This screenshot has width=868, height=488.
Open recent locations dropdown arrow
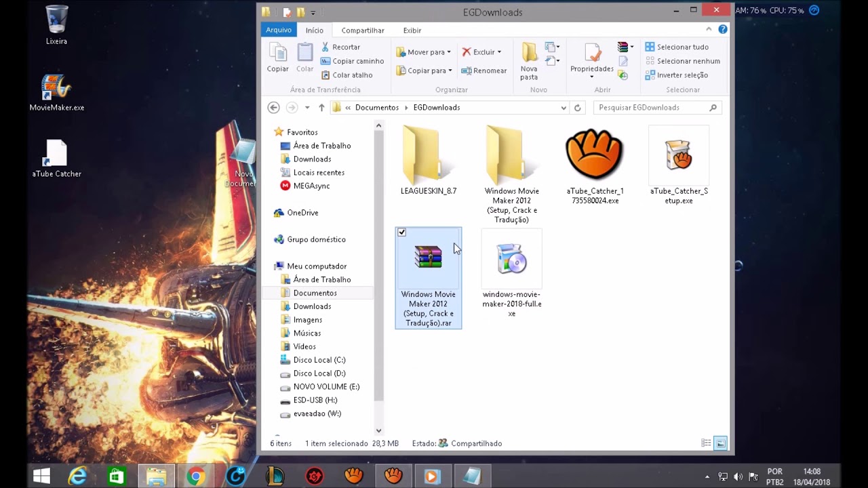pos(307,107)
